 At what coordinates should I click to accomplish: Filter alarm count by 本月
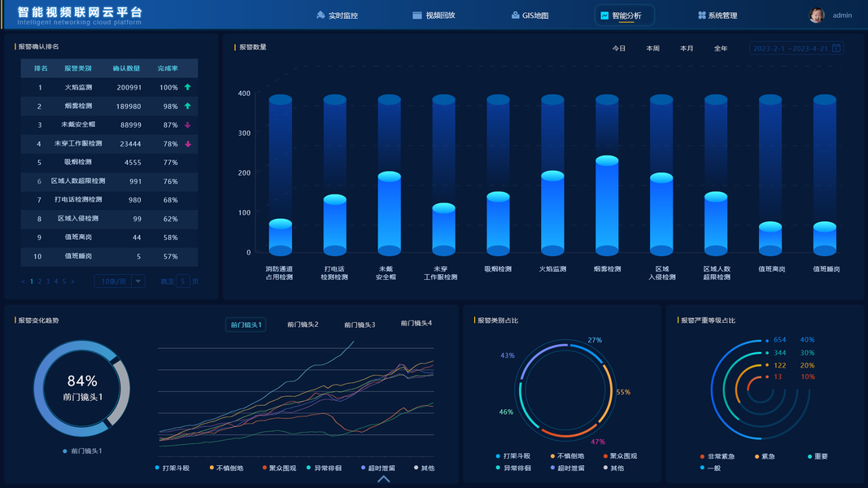tap(687, 49)
